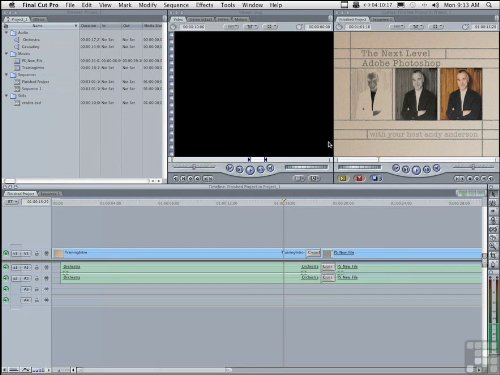Open the Apple menu
The height and width of the screenshot is (375, 500).
[x=12, y=5]
